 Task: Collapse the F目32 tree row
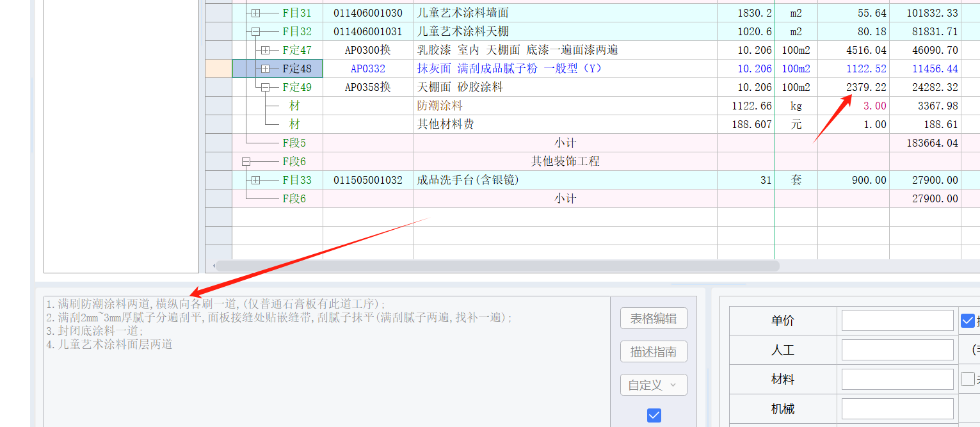255,31
